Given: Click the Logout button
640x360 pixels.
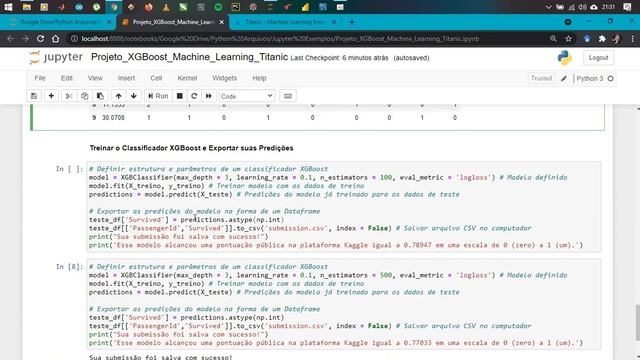Looking at the screenshot, I should (x=598, y=58).
